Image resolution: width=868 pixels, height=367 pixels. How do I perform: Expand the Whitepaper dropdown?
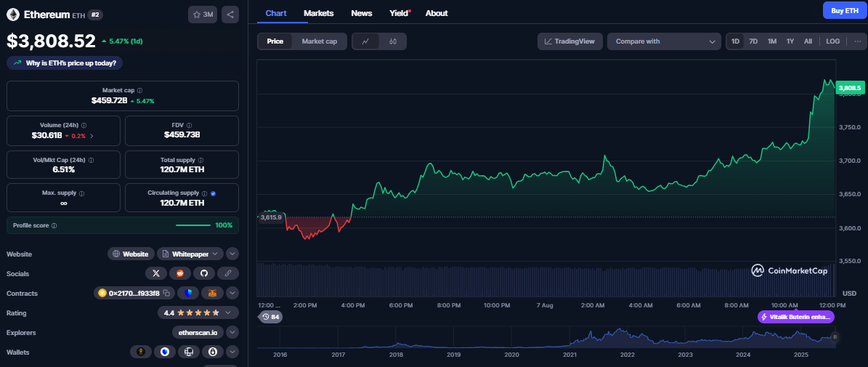click(x=216, y=254)
